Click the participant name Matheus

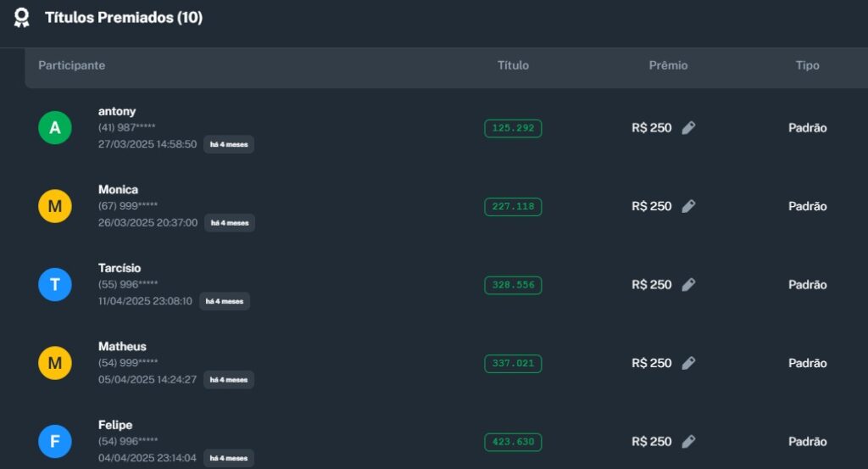coord(122,346)
